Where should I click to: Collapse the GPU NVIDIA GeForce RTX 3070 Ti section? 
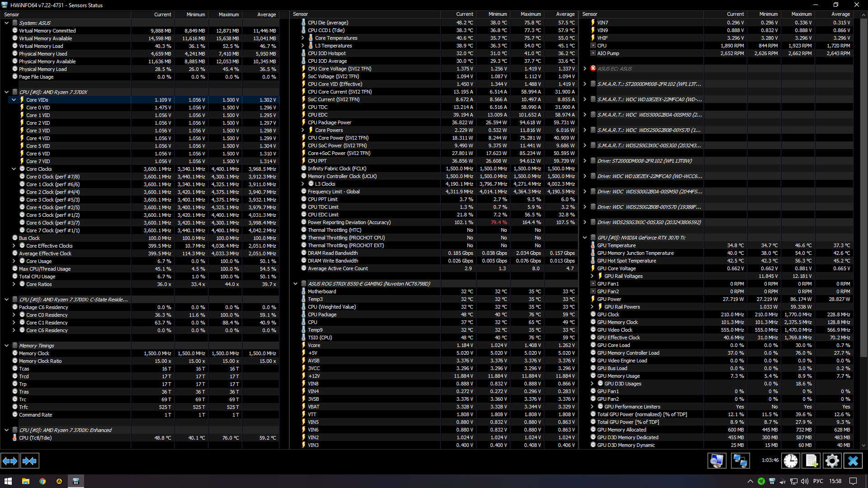[x=585, y=238]
